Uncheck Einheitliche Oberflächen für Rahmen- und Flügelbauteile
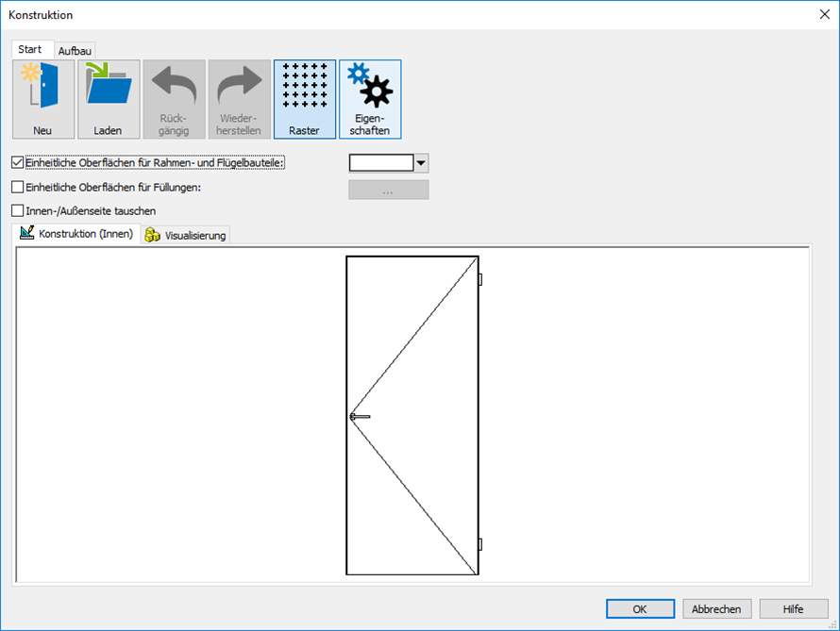 pyautogui.click(x=18, y=162)
